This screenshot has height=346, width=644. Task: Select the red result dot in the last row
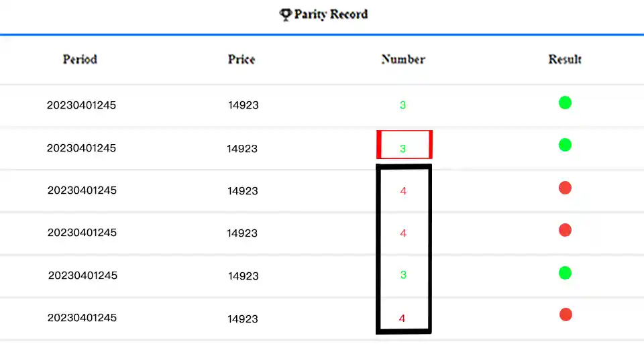point(566,314)
